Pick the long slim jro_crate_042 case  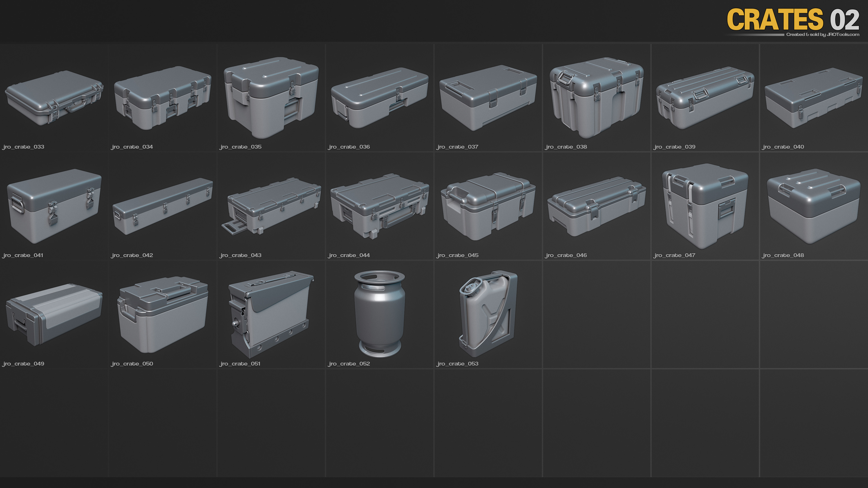163,206
